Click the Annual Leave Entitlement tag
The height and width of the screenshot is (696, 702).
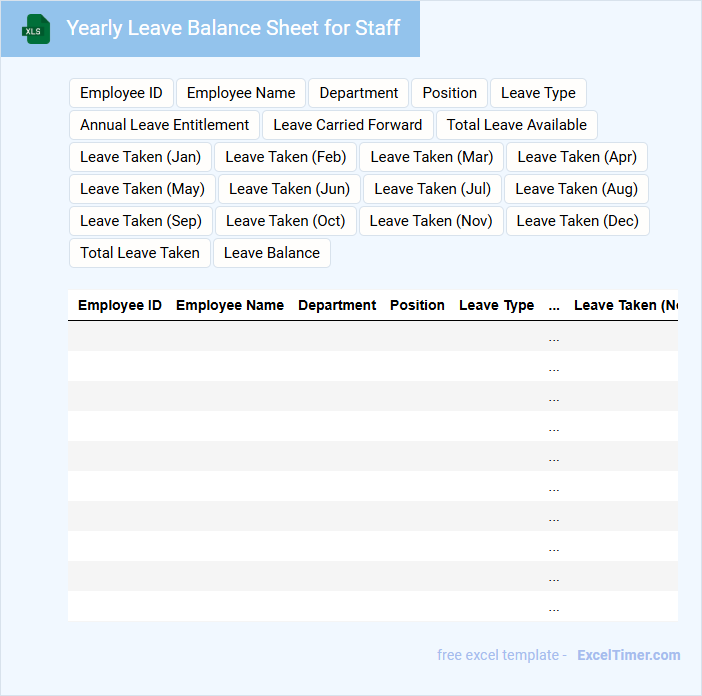[x=165, y=125]
